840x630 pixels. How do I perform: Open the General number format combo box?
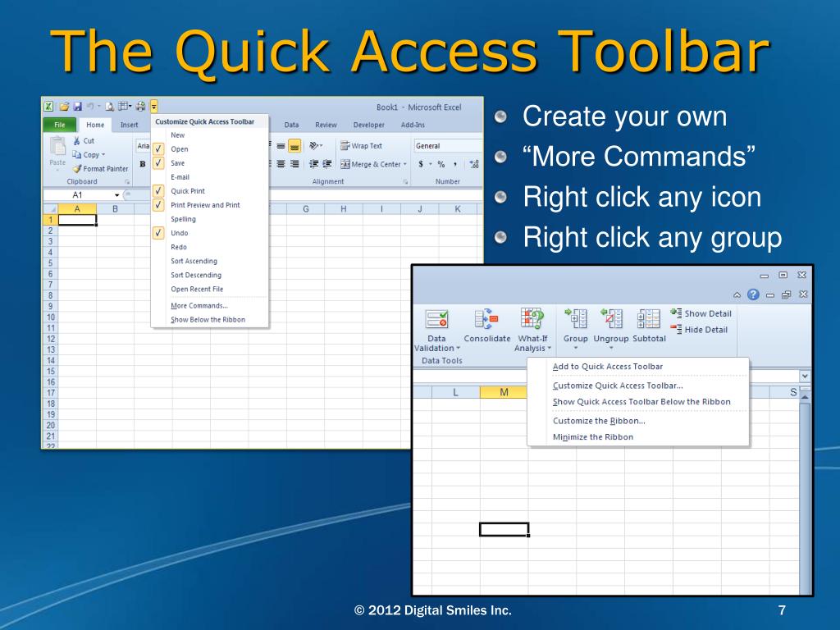point(448,146)
